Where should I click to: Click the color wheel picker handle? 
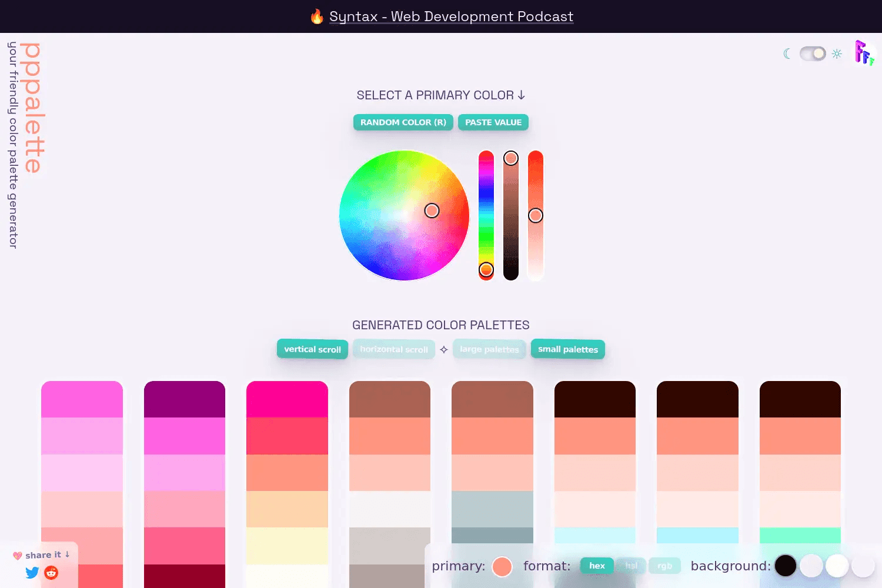432,211
